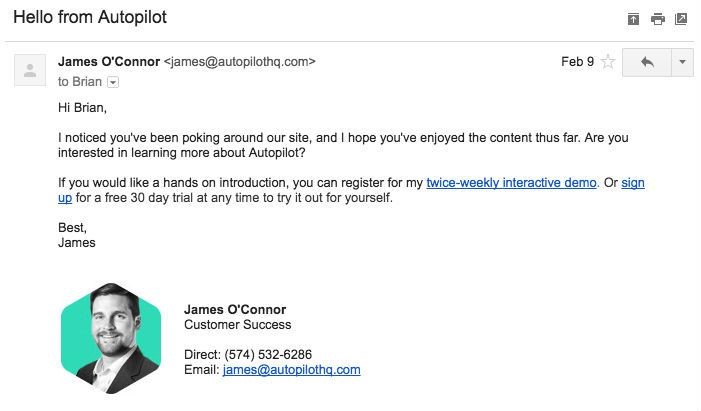Click the sender's gray avatar placeholder
This screenshot has height=411, width=701.
pos(30,70)
